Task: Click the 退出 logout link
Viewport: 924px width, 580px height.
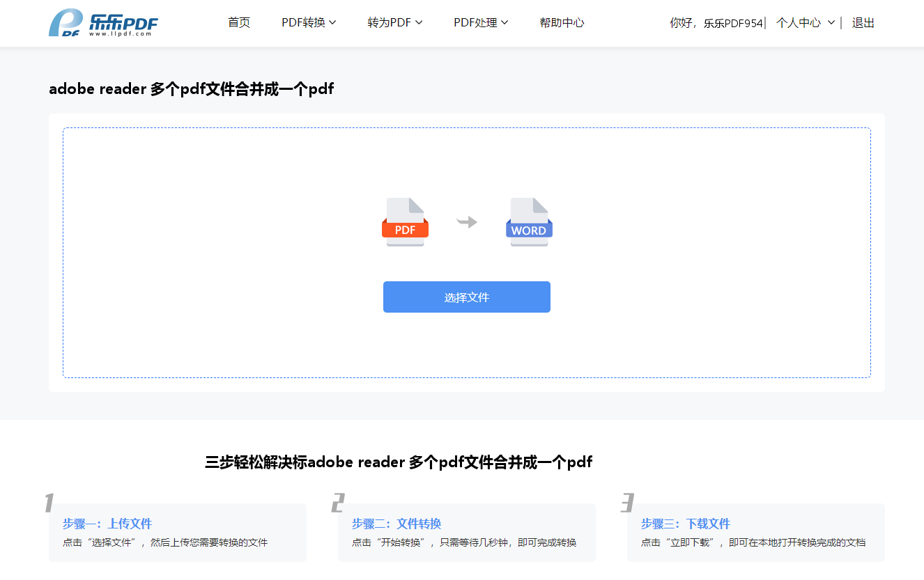Action: pos(863,23)
